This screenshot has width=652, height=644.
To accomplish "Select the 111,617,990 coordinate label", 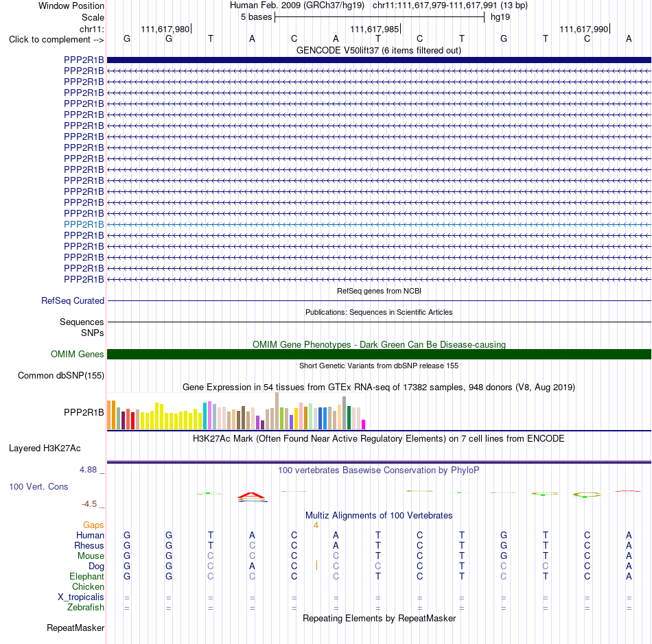I will (584, 29).
